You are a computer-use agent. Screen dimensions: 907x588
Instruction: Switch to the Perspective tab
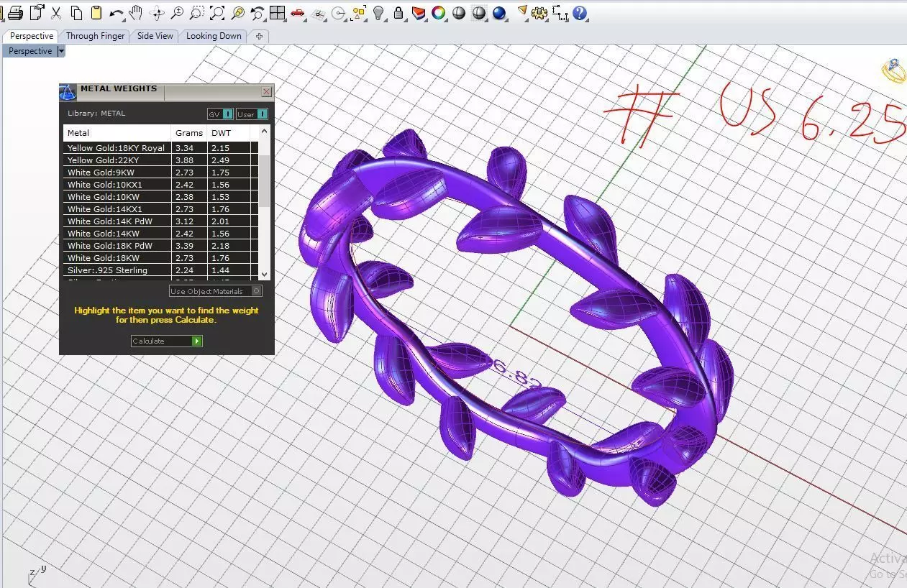click(32, 36)
